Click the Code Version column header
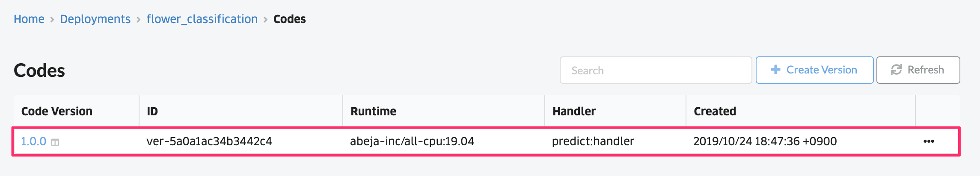This screenshot has width=980, height=176. point(57,111)
